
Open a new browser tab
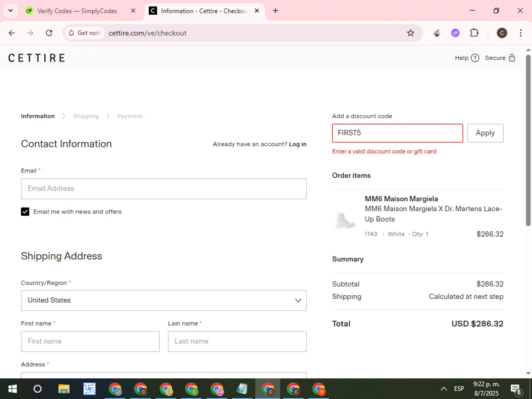click(x=275, y=11)
